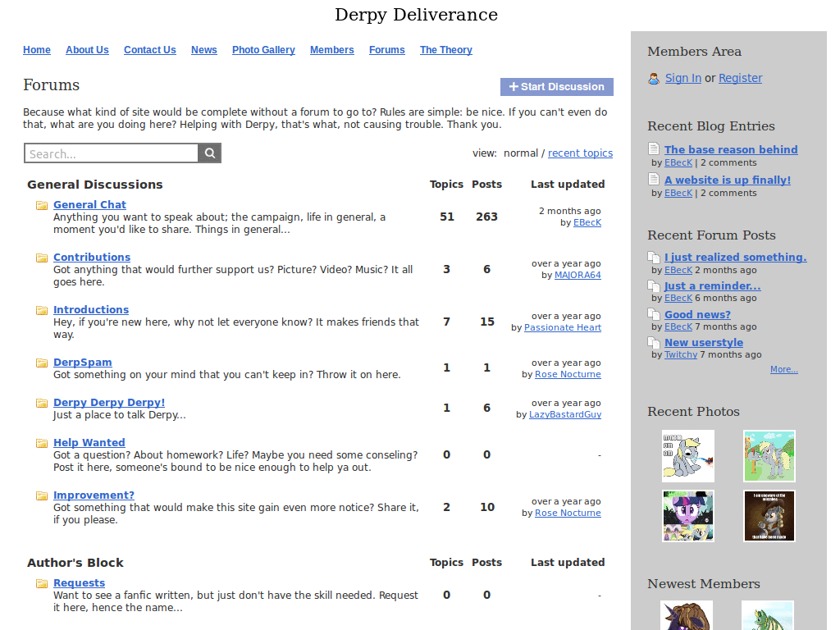Click the Introductions folder icon
Image resolution: width=840 pixels, height=630 pixels.
coord(42,310)
